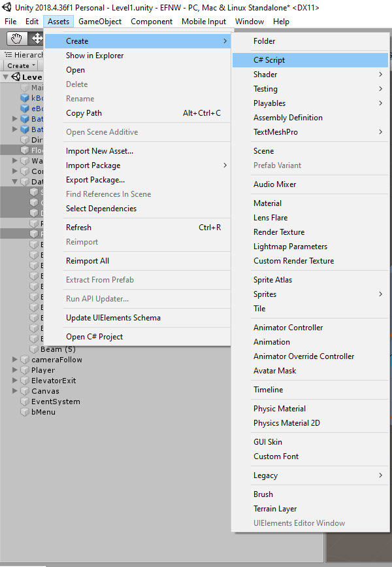The height and width of the screenshot is (567, 392).
Task: Select Material in the Create submenu
Action: pyautogui.click(x=267, y=203)
